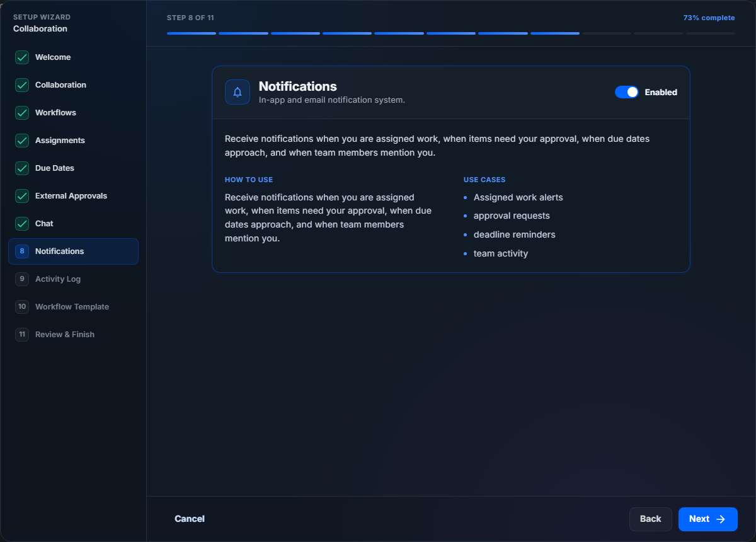The width and height of the screenshot is (756, 542).
Task: Click the Enabled label next to toggle
Action: [661, 92]
